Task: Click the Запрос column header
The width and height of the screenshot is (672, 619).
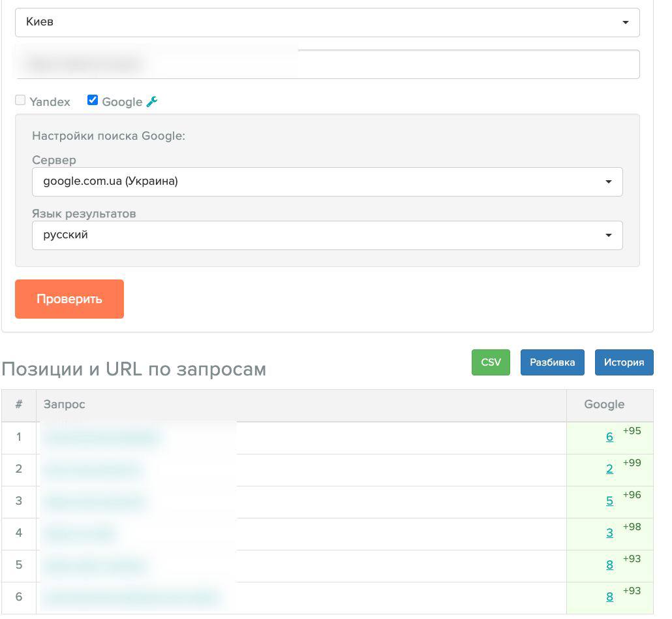Action: (x=65, y=405)
